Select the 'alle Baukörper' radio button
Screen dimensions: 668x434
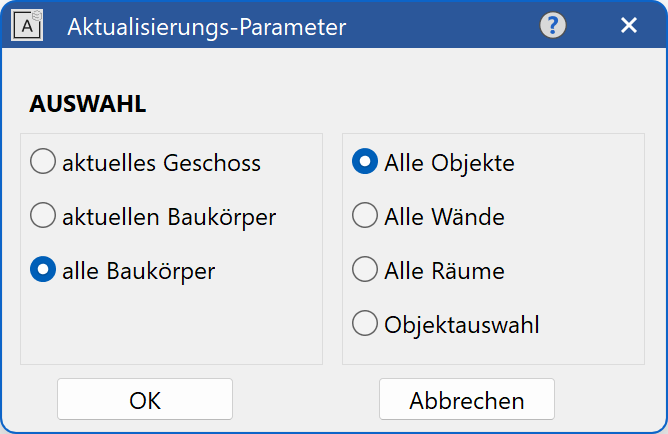[x=43, y=270]
